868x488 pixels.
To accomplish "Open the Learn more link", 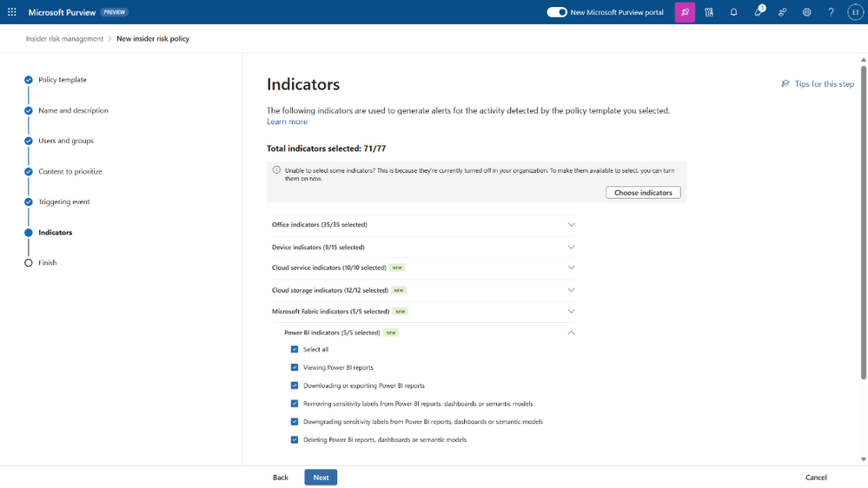I will (x=287, y=122).
